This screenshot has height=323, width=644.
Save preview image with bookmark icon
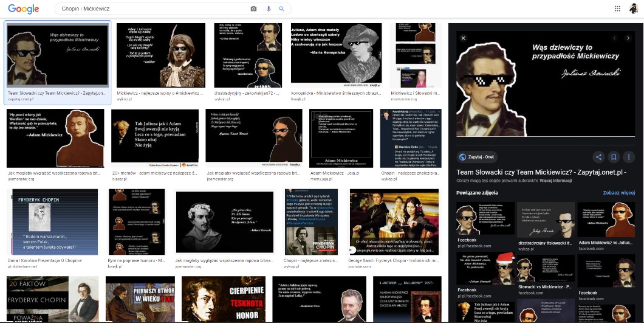click(614, 157)
